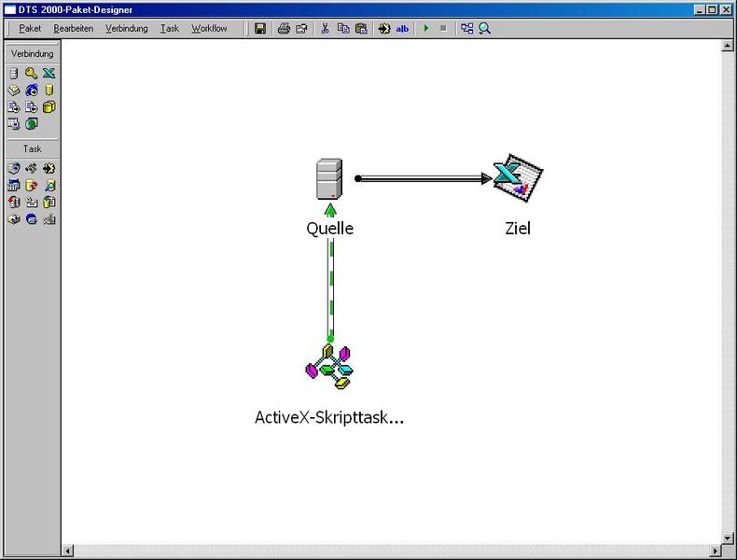Auto-arrange the layout with the boxes icon
This screenshot has width=737, height=560.
point(466,29)
